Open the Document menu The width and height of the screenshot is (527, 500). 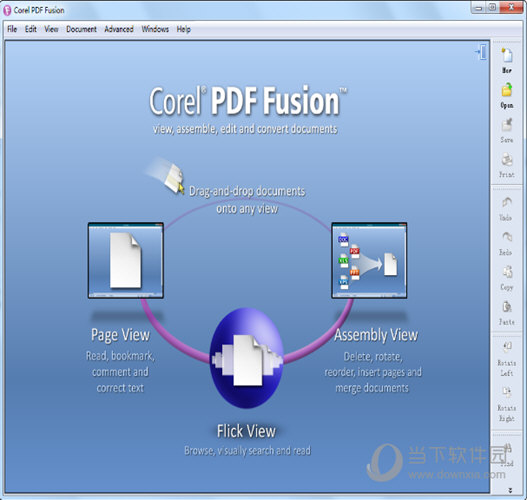click(81, 29)
